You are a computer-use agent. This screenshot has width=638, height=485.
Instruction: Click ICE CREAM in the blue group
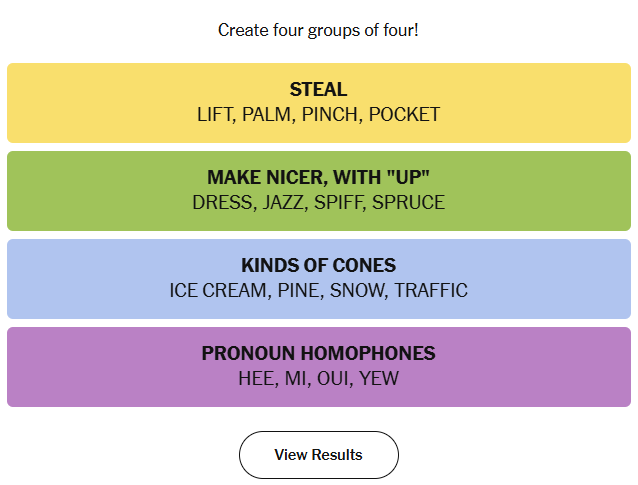pyautogui.click(x=213, y=290)
